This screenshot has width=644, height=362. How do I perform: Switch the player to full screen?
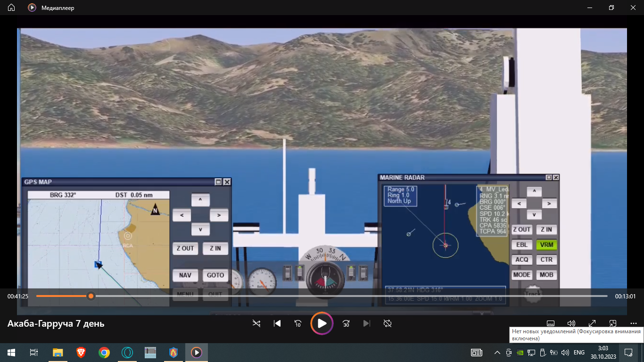coord(592,323)
